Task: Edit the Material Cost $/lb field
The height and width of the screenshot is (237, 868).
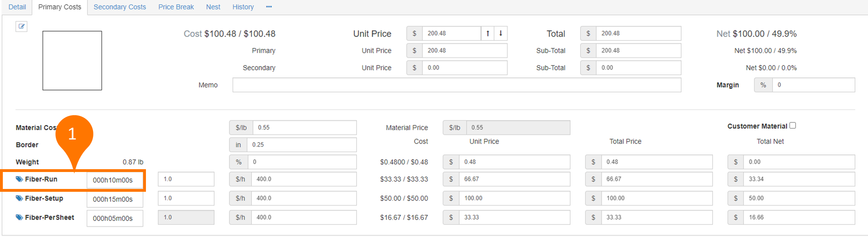Action: pyautogui.click(x=304, y=128)
